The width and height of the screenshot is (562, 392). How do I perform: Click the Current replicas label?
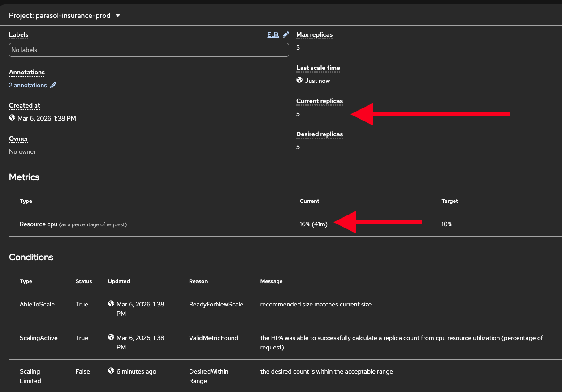[x=319, y=101]
